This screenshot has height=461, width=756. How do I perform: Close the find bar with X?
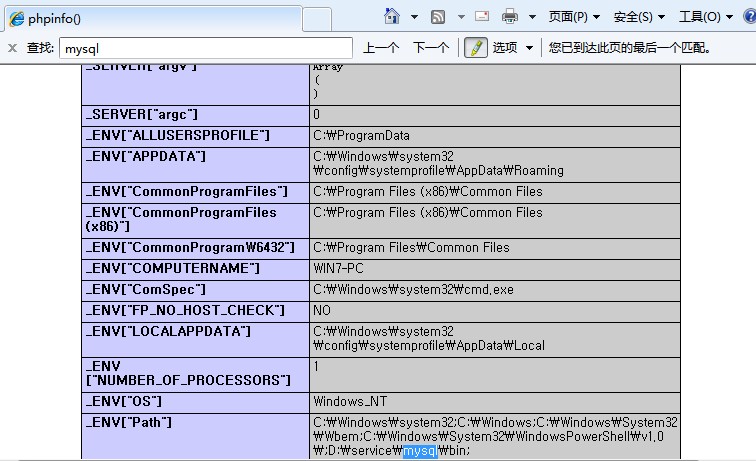(x=12, y=48)
